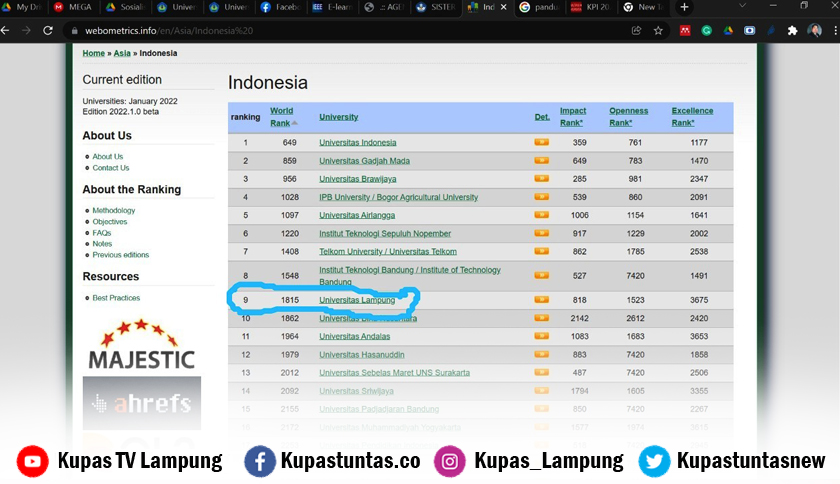The width and height of the screenshot is (840, 484).
Task: Switch to the MEGA tab
Action: pyautogui.click(x=74, y=7)
